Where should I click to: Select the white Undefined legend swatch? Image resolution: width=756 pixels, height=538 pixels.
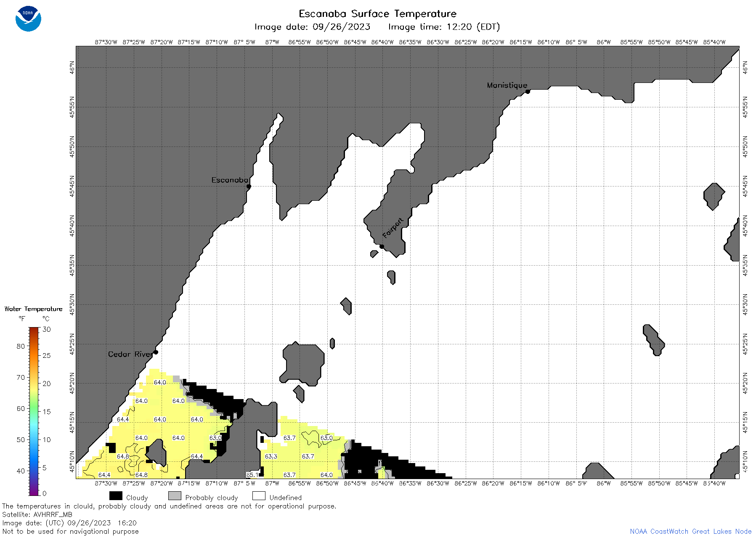(259, 496)
